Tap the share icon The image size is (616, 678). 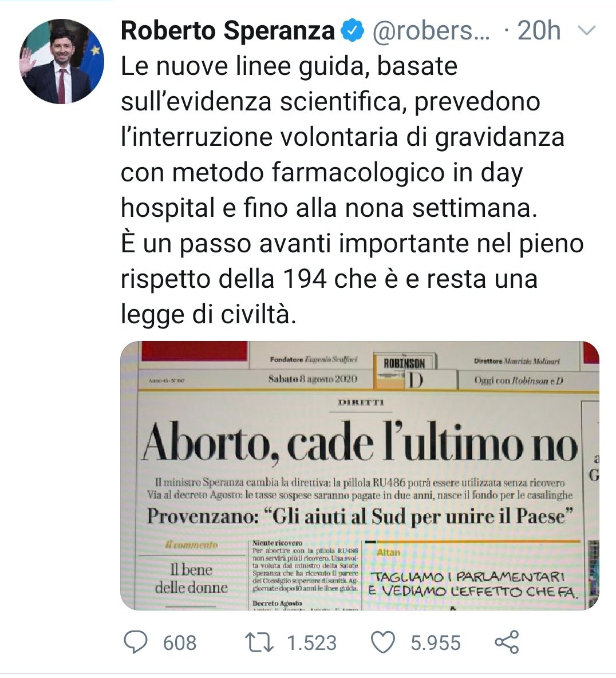[x=507, y=642]
